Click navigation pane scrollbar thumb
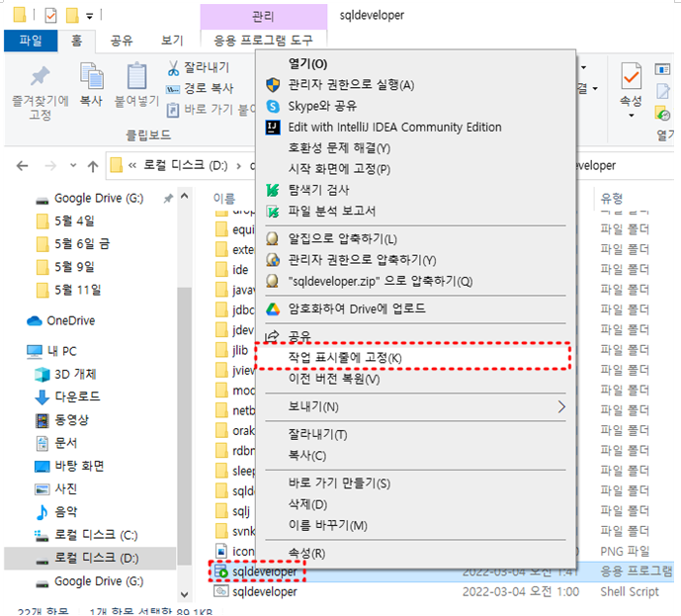This screenshot has height=616, width=681. [x=185, y=426]
